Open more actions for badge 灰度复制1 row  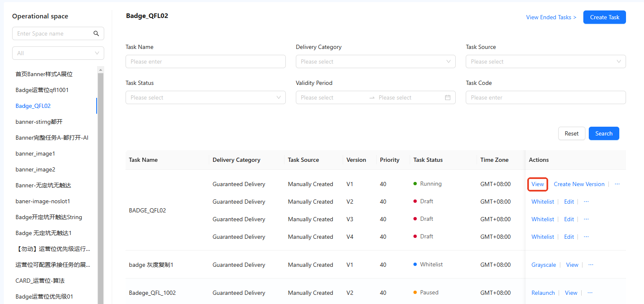590,265
